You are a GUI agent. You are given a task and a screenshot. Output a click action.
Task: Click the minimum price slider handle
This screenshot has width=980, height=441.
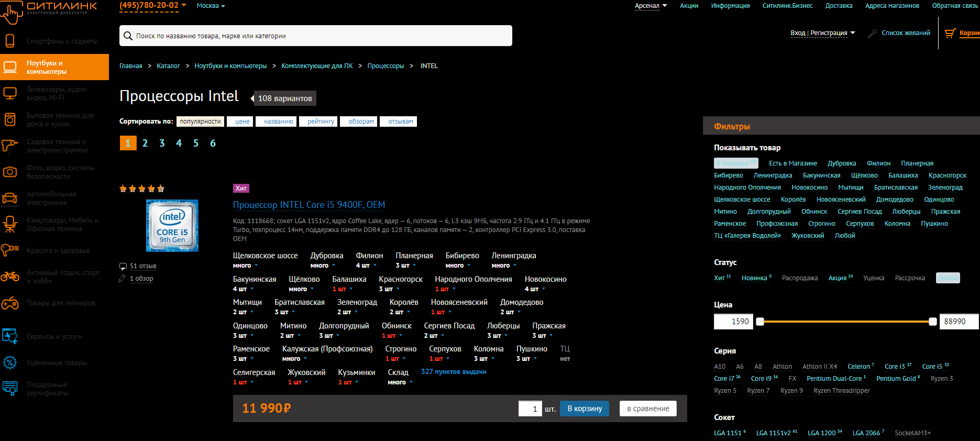pyautogui.click(x=760, y=322)
